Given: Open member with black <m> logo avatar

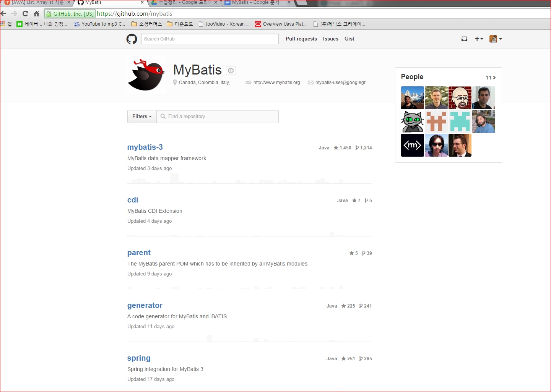Looking at the screenshot, I should coord(413,145).
